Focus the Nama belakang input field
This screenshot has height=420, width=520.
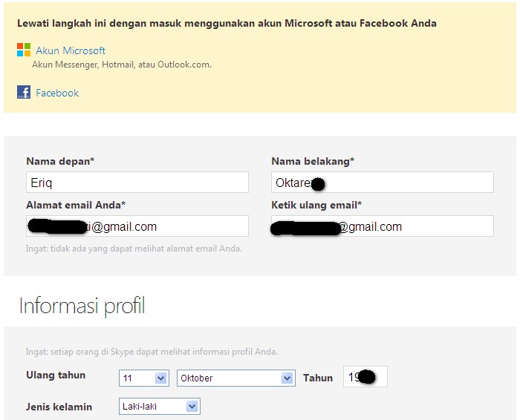click(383, 183)
